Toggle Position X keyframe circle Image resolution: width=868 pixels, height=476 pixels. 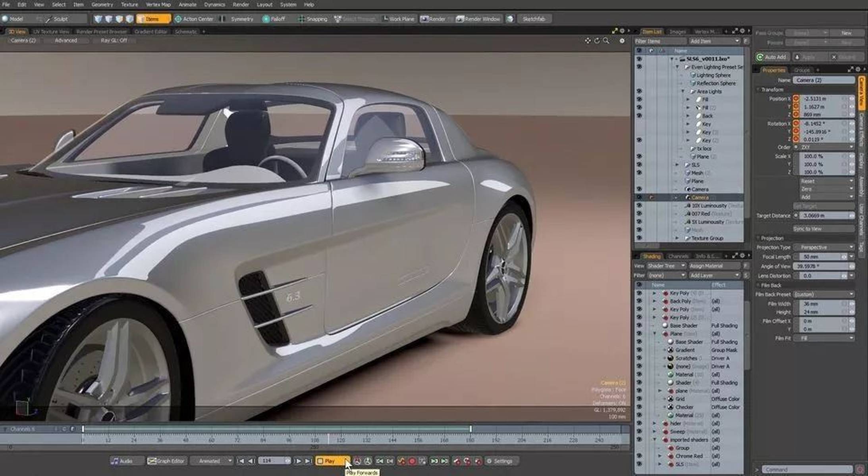pyautogui.click(x=796, y=98)
